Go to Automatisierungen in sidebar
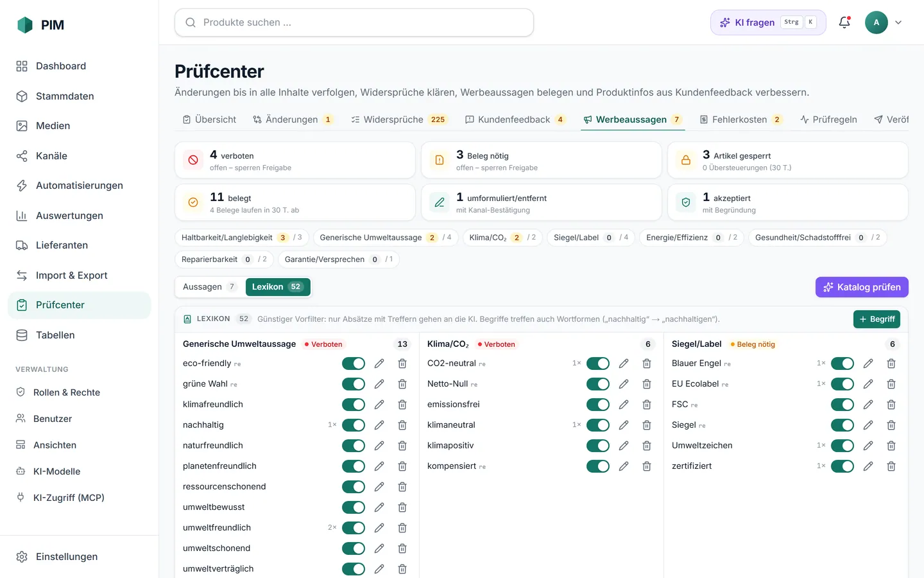Screen dimensions: 924x578 [80, 186]
